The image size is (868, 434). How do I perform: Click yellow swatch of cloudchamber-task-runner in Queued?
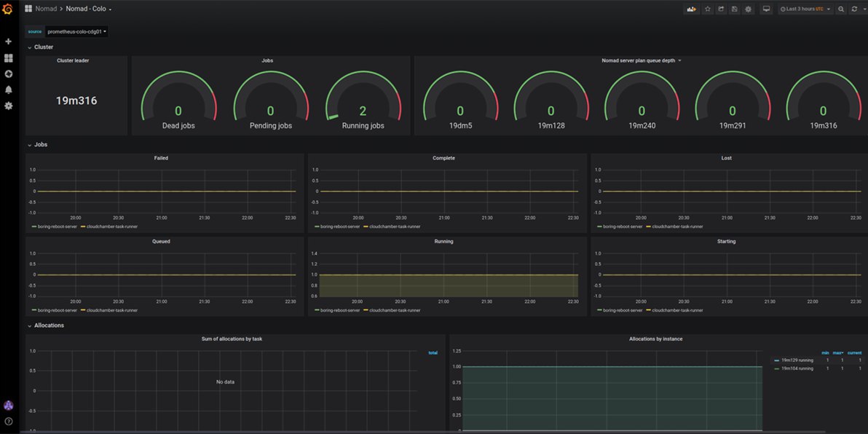pos(83,310)
